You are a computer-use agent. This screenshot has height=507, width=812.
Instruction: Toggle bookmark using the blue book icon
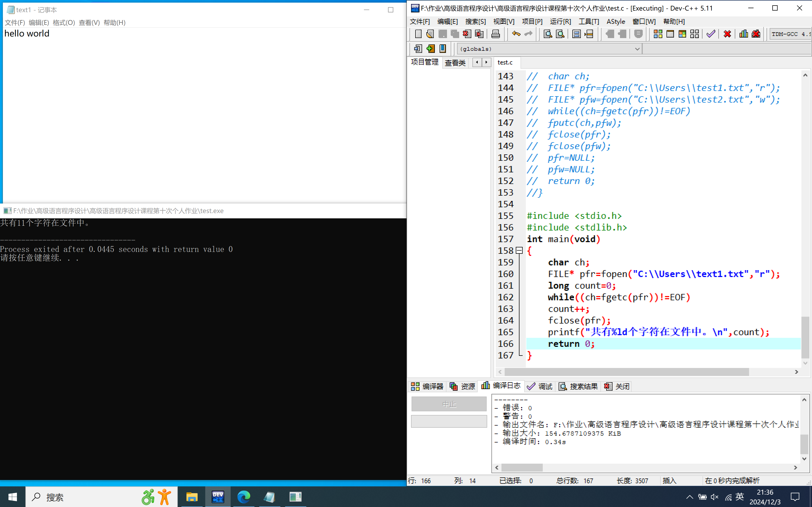point(443,49)
